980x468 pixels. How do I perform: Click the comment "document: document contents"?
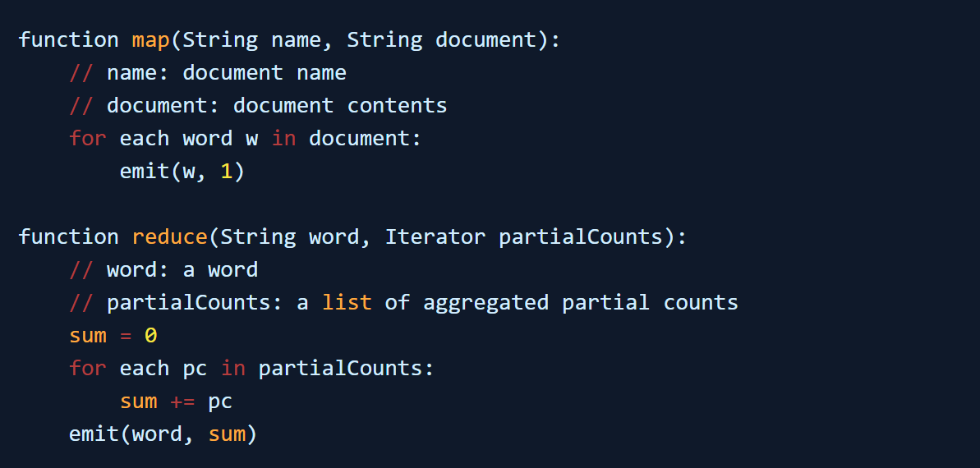277,105
